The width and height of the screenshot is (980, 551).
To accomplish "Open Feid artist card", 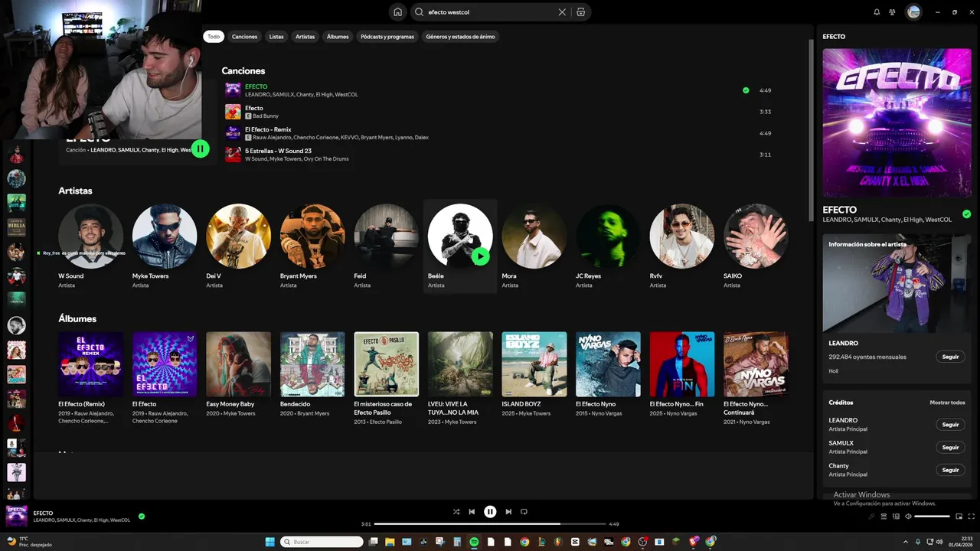I will [x=386, y=246].
